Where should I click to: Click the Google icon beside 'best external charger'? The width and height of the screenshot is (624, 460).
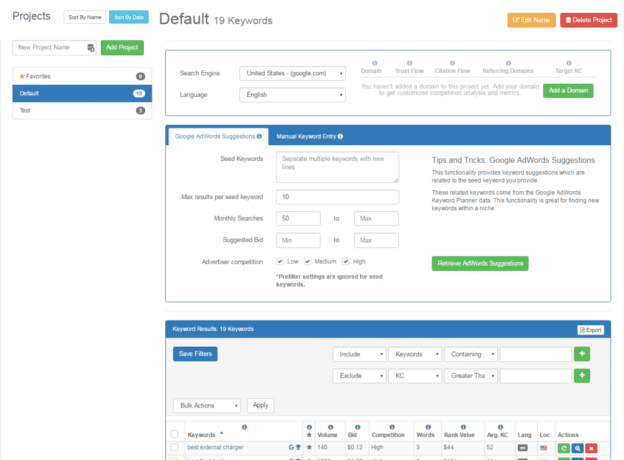[291, 448]
